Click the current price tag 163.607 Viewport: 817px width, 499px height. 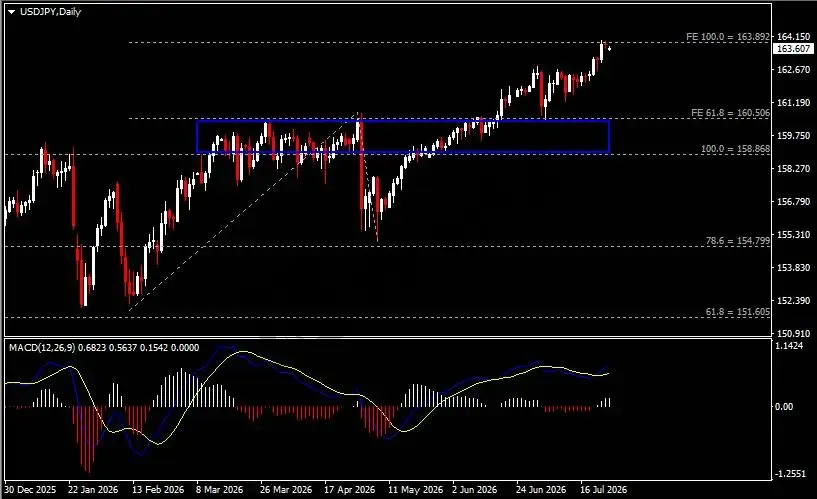click(x=793, y=48)
